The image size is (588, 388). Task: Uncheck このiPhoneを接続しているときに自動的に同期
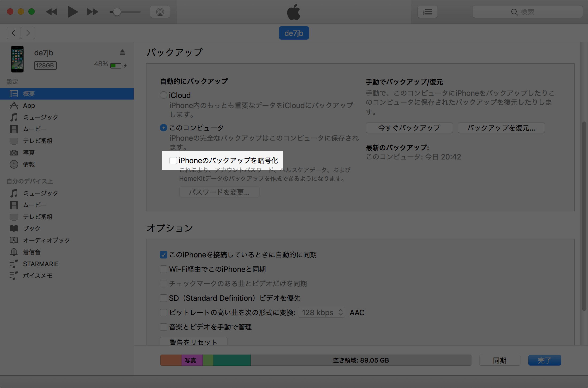pos(163,255)
